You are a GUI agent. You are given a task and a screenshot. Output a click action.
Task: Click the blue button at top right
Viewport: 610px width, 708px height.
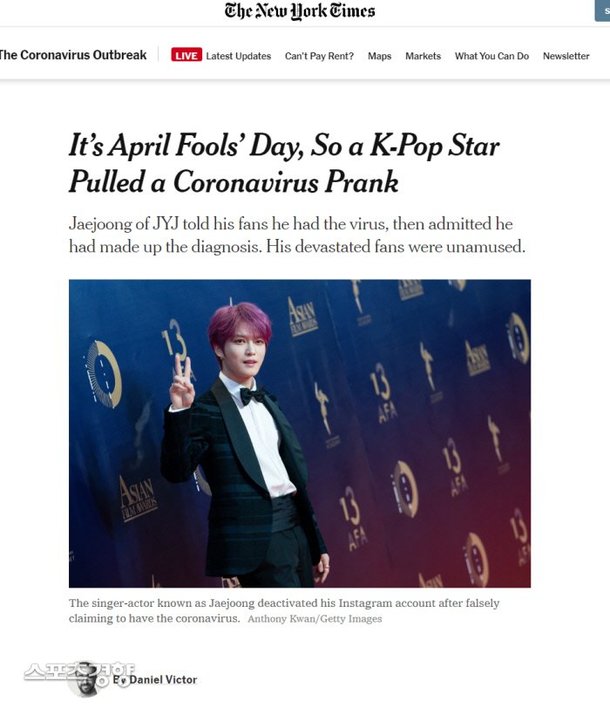click(602, 11)
